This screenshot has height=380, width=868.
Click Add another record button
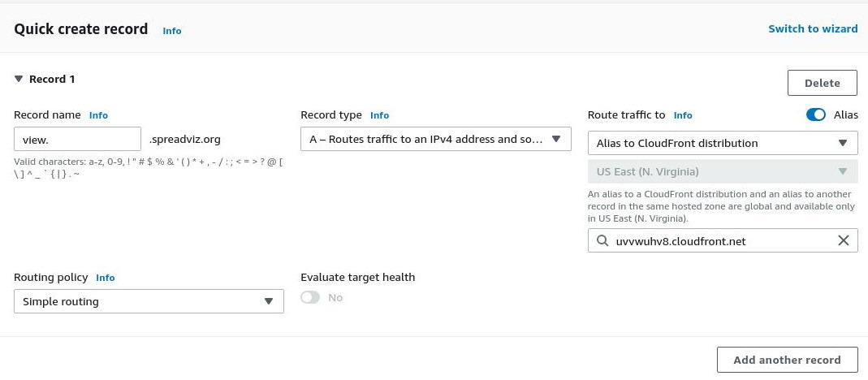click(787, 360)
